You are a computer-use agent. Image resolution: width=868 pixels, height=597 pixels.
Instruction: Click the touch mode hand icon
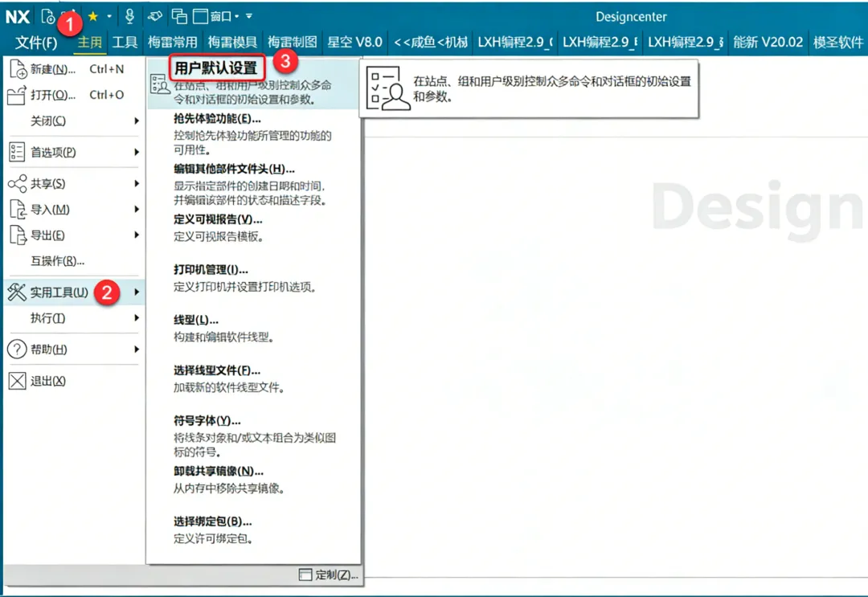point(155,17)
